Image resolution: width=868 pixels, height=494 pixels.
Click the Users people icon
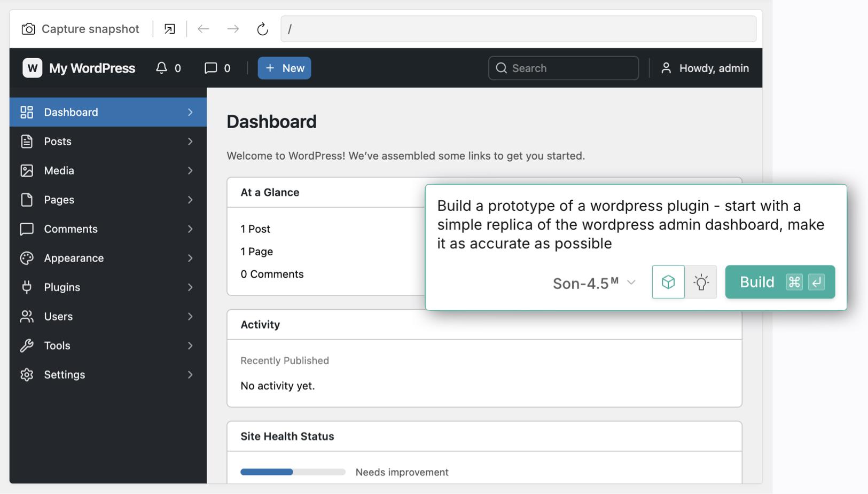click(27, 316)
